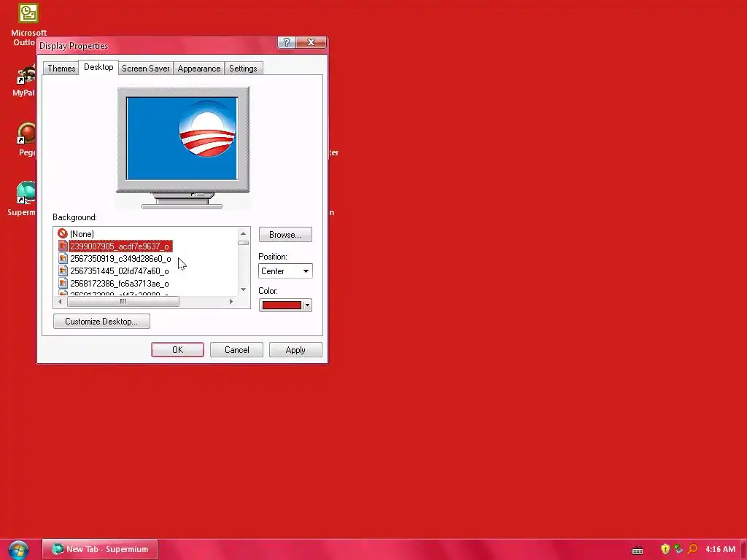Click the vertical scrollbar thumb

[244, 243]
